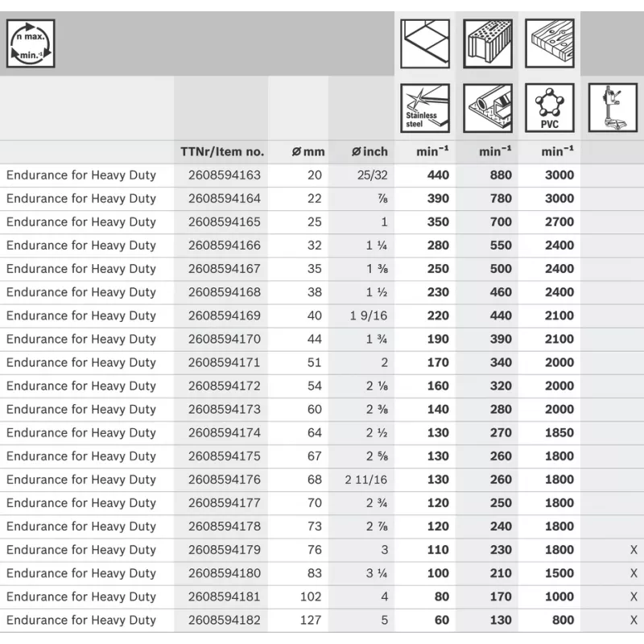The height and width of the screenshot is (644, 644).
Task: Click the X mark in the 2608594179 row
Action: pyautogui.click(x=634, y=550)
